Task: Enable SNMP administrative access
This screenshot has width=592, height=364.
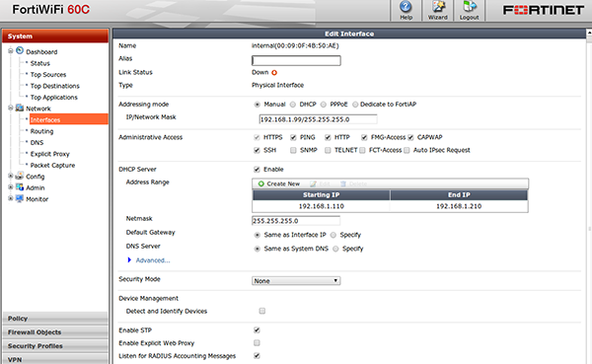Action: [x=293, y=150]
